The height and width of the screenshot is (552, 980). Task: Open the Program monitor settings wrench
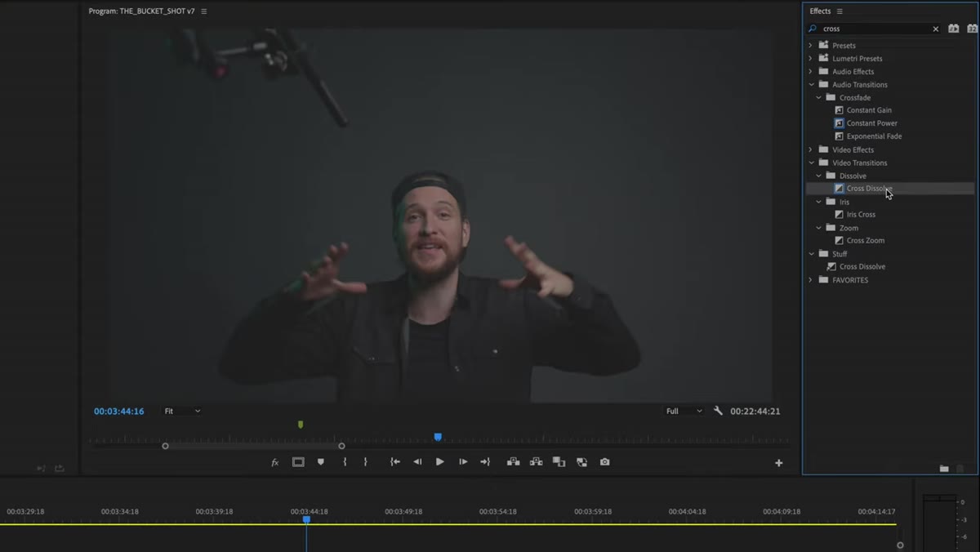[719, 411]
